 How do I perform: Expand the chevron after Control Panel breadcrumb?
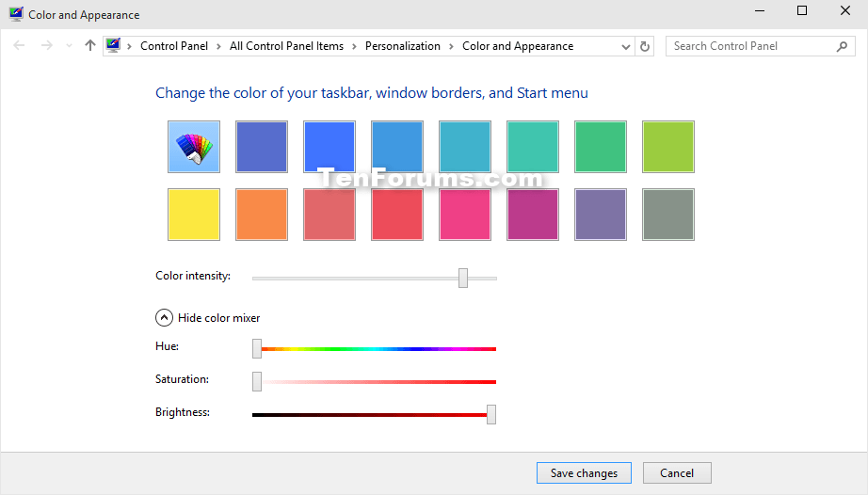click(x=218, y=46)
